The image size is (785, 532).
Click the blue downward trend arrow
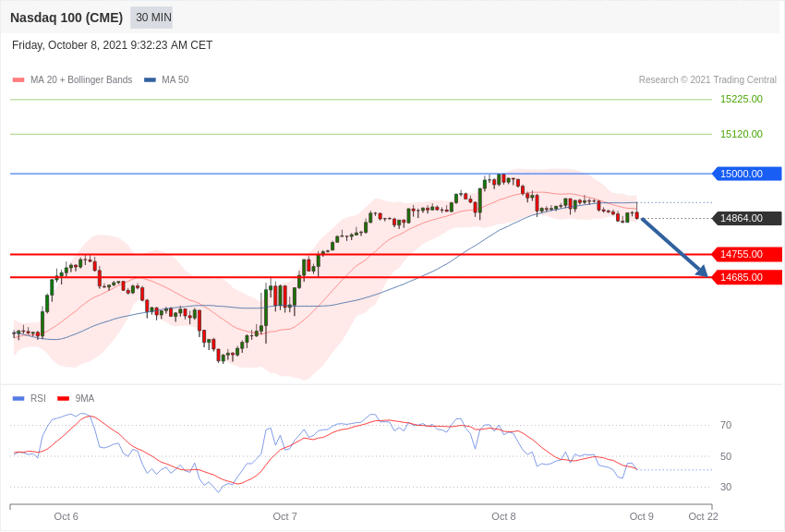pyautogui.click(x=674, y=247)
